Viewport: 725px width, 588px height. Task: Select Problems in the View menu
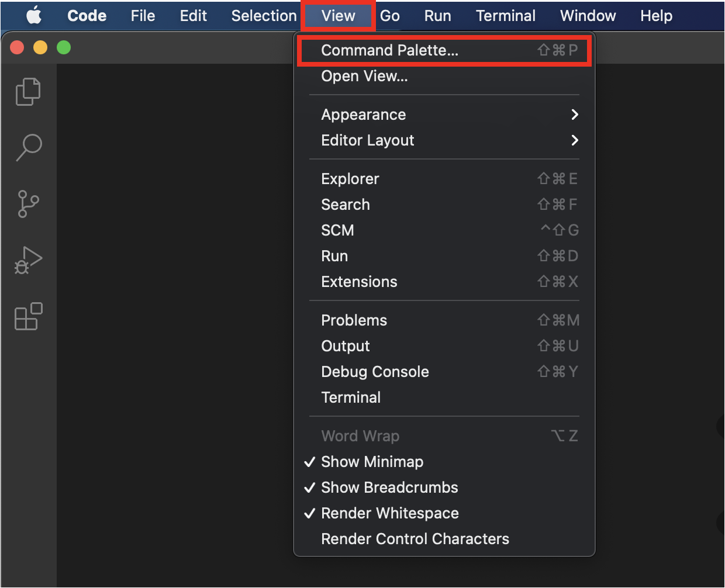point(444,320)
